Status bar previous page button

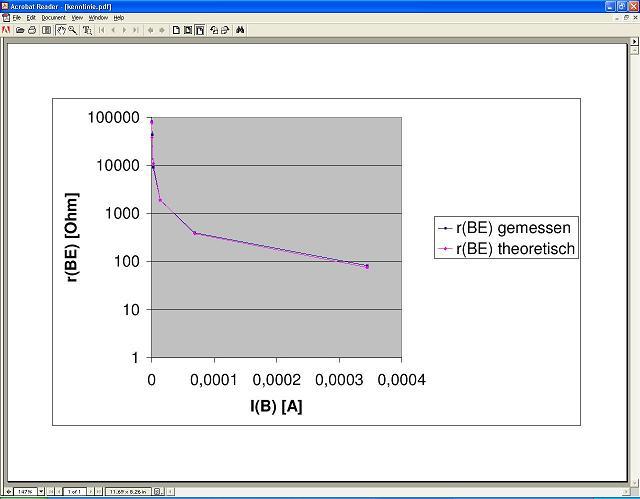point(59,491)
